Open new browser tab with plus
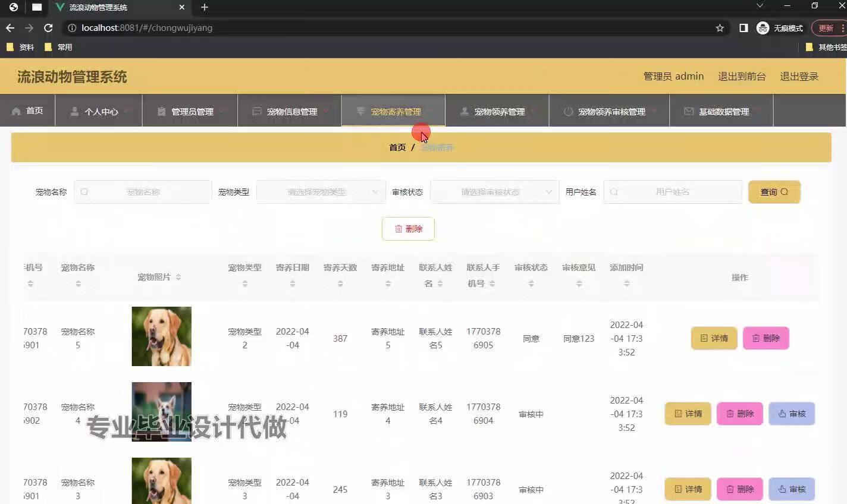This screenshot has height=504, width=847. (205, 7)
